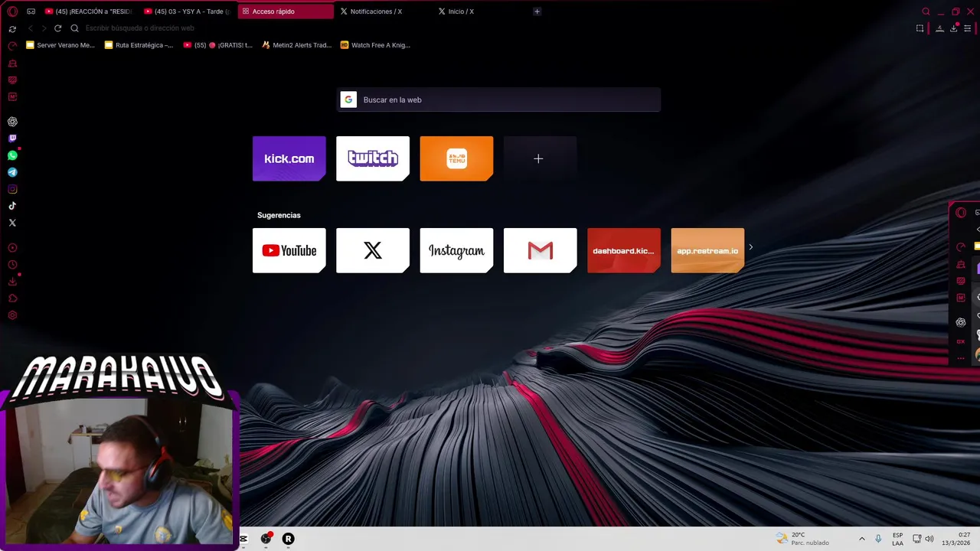Show more suggestions with right chevron
This screenshot has width=980, height=551.
tap(751, 247)
